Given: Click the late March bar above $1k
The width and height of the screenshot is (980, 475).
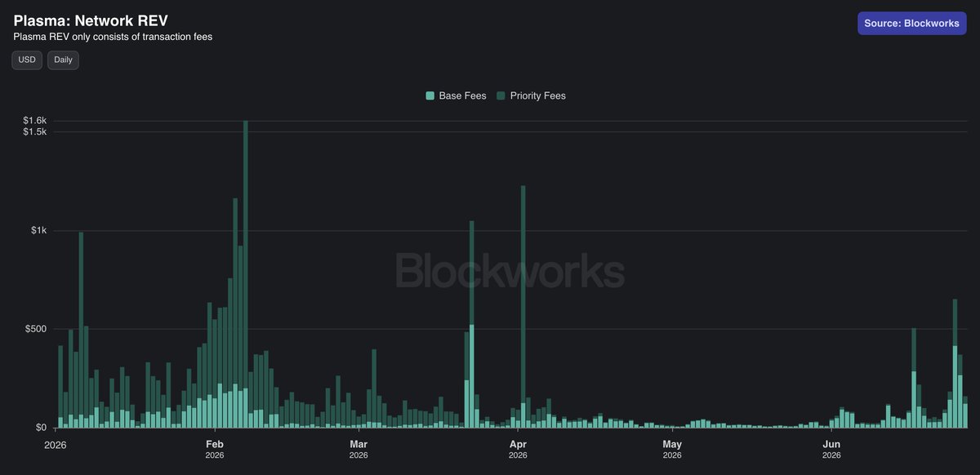Looking at the screenshot, I should click(x=472, y=324).
